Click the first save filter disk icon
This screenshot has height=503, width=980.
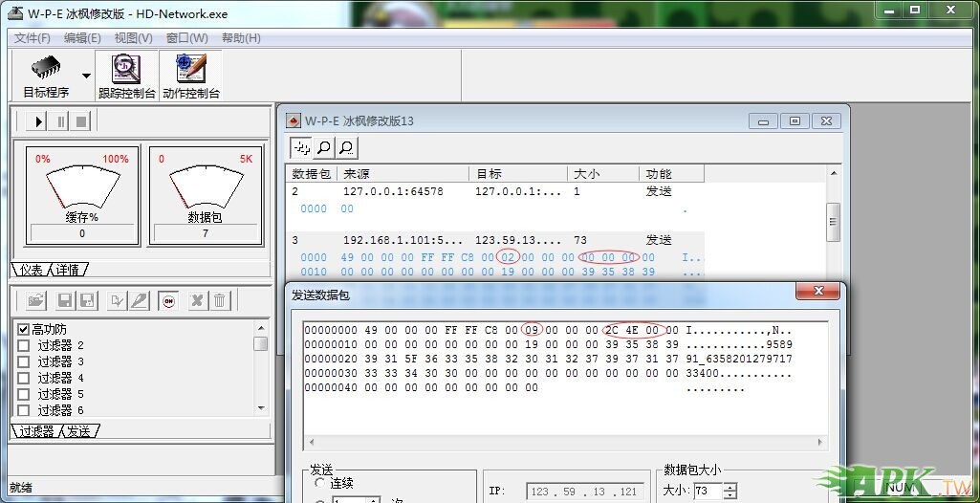click(x=64, y=301)
